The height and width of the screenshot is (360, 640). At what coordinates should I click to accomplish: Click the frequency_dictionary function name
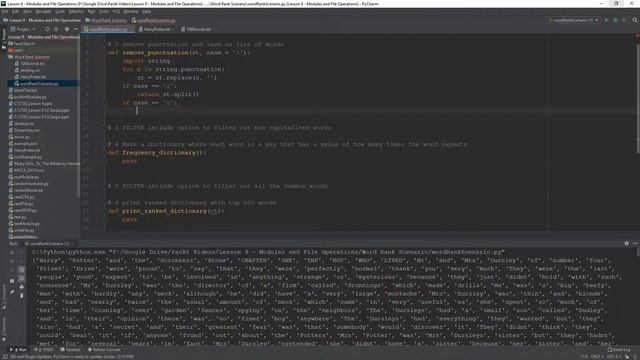tap(159, 153)
